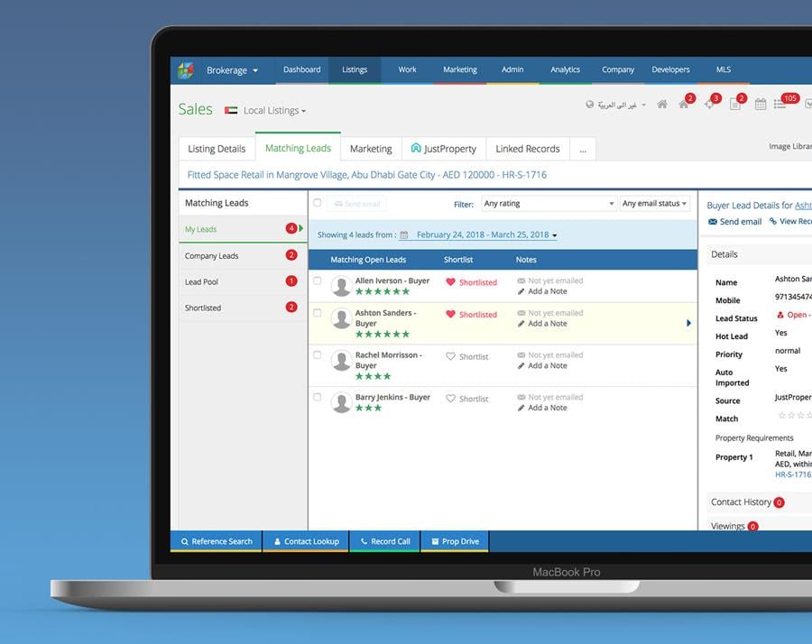The width and height of the screenshot is (812, 644).
Task: Open the Analytics menu
Action: pyautogui.click(x=565, y=69)
